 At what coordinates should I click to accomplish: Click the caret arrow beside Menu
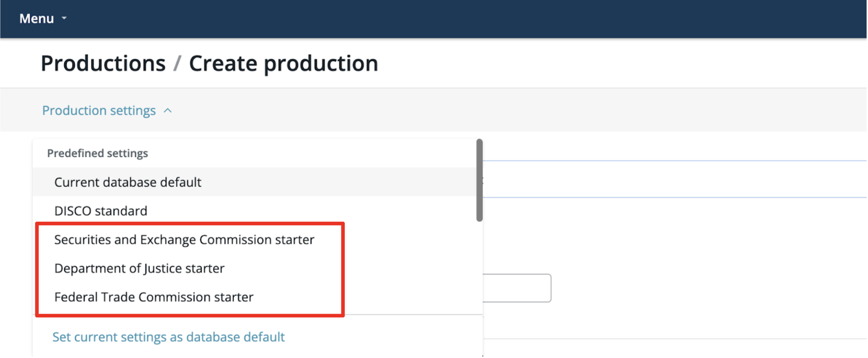tap(64, 18)
